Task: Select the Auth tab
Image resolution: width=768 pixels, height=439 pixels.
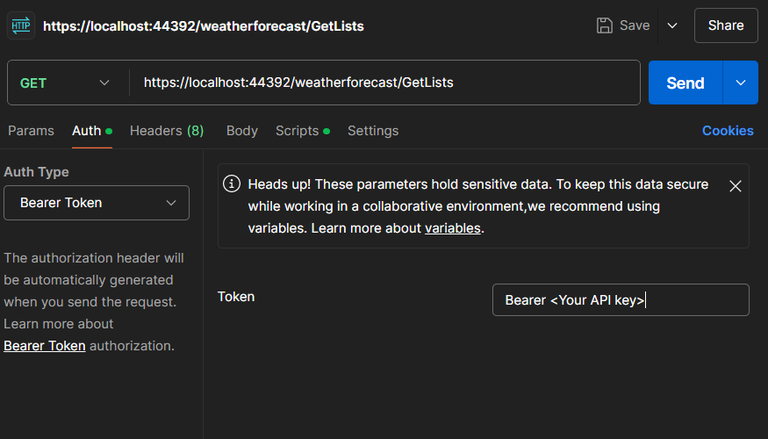Action: pyautogui.click(x=87, y=131)
